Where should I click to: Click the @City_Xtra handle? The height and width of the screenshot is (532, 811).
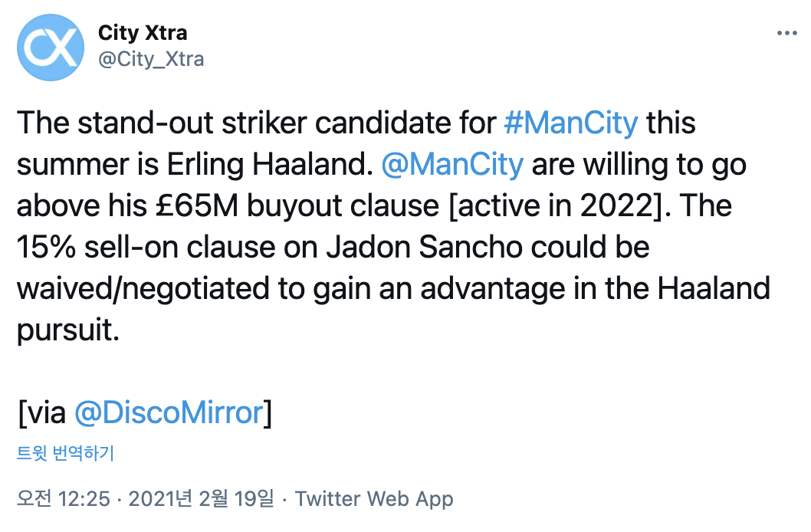(x=151, y=59)
